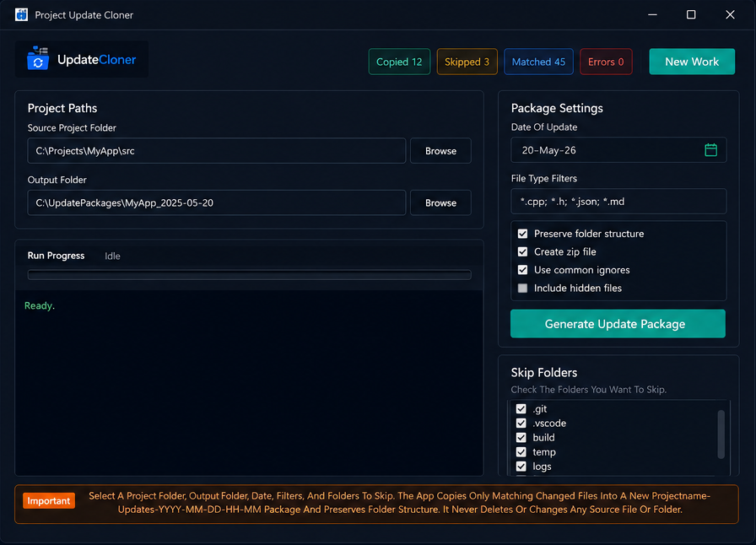Click the UpdateCloner folder logo icon

point(38,58)
